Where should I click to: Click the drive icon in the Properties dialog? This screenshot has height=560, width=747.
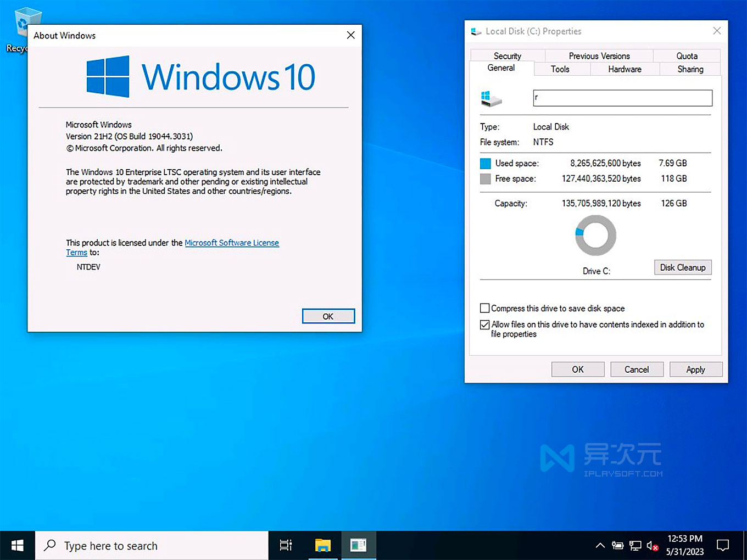point(490,98)
